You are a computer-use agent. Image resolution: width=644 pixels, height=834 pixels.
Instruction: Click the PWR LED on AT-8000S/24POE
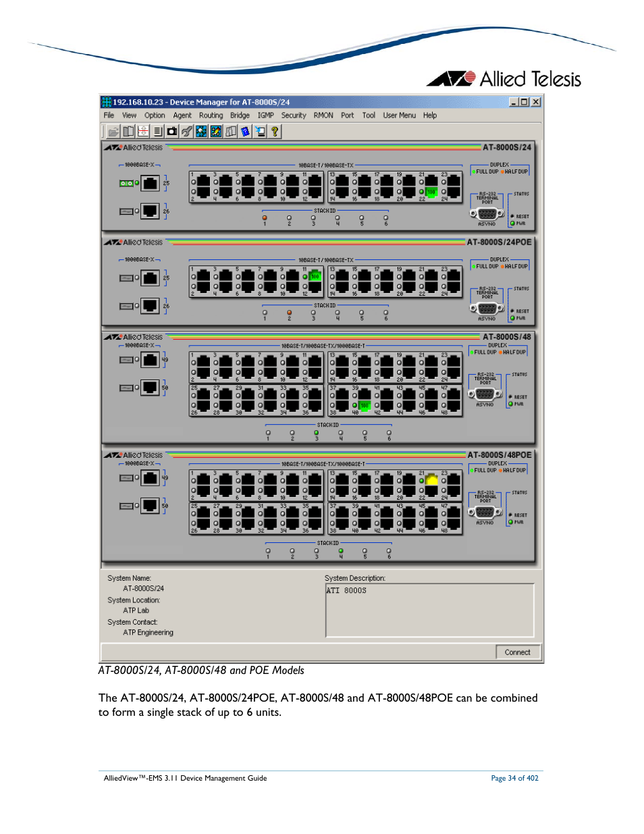click(x=512, y=318)
